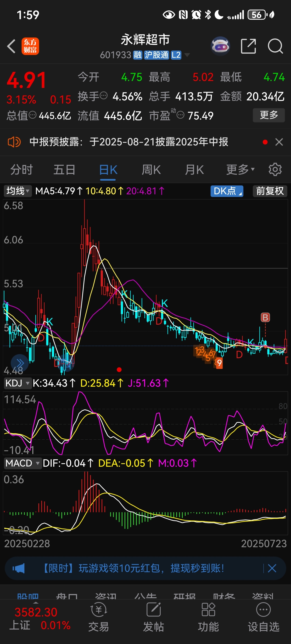The width and height of the screenshot is (291, 644).
Task: Tap the current price 4.91
Action: [x=27, y=80]
